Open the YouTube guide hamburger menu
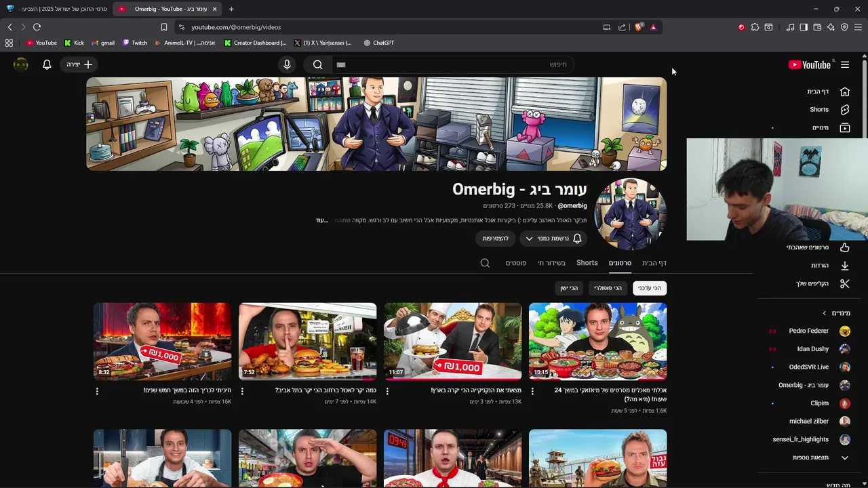Image resolution: width=868 pixels, height=488 pixels. click(x=845, y=65)
